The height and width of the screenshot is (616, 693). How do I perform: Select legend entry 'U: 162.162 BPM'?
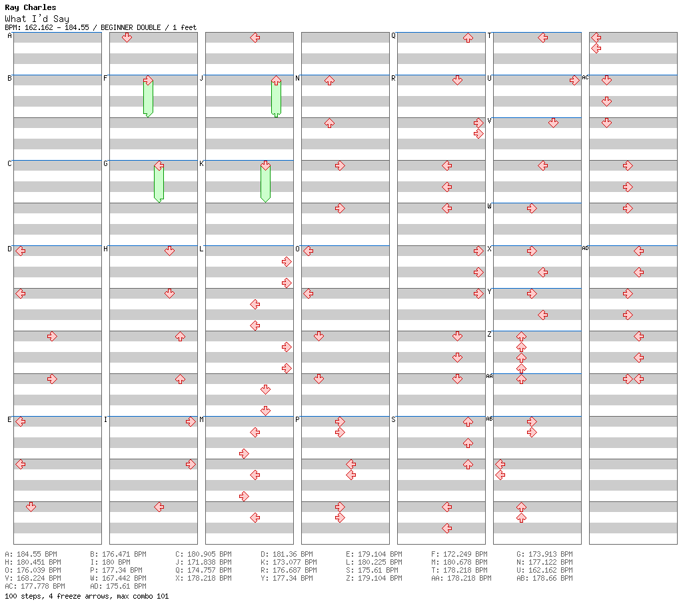click(x=544, y=570)
